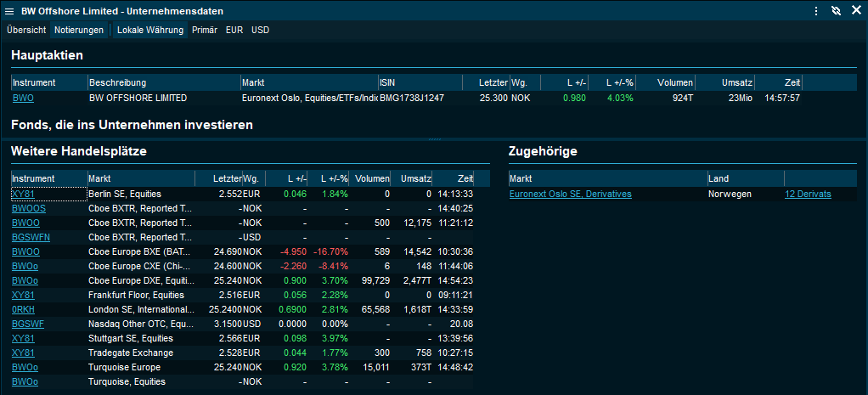Click the dotted splitter handle below the Fonds section

[434, 138]
